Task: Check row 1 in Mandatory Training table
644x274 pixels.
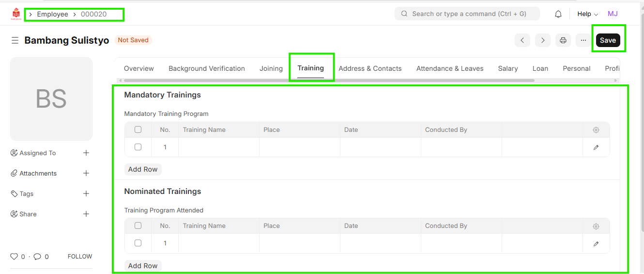Action: pyautogui.click(x=138, y=147)
